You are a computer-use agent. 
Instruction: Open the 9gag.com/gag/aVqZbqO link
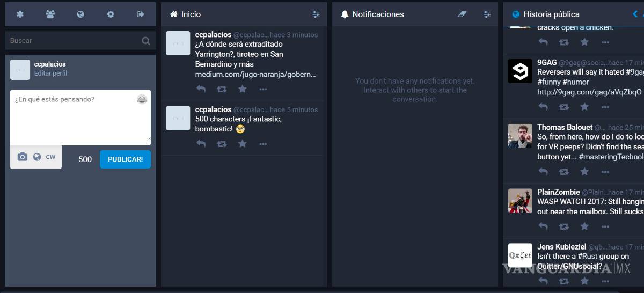tap(589, 92)
